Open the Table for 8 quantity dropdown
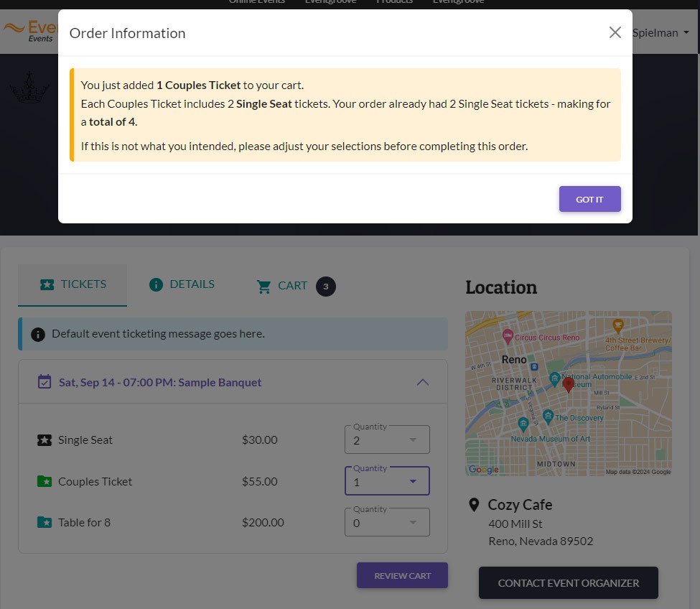This screenshot has height=609, width=700. 386,522
